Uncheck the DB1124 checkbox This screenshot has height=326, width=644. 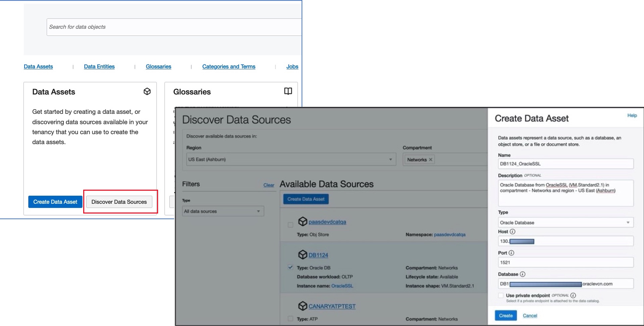[x=291, y=267]
